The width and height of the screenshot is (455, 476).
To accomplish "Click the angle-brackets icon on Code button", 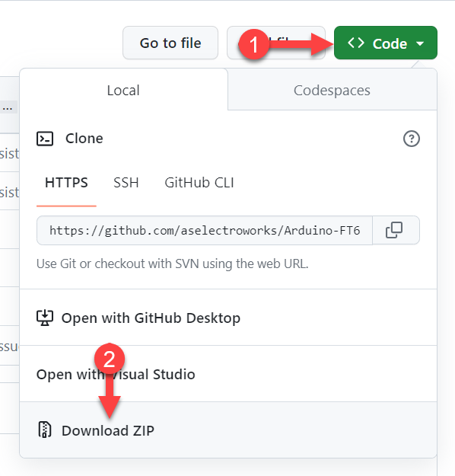I will tap(356, 43).
